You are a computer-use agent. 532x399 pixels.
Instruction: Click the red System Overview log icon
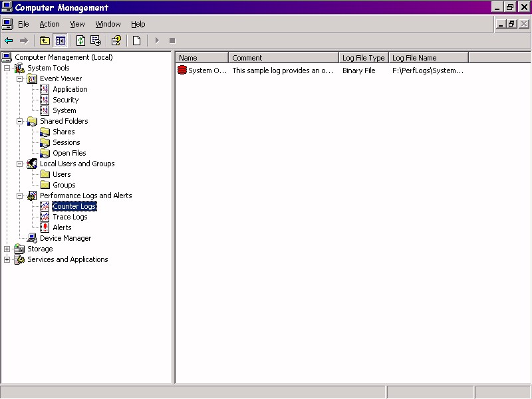click(182, 70)
